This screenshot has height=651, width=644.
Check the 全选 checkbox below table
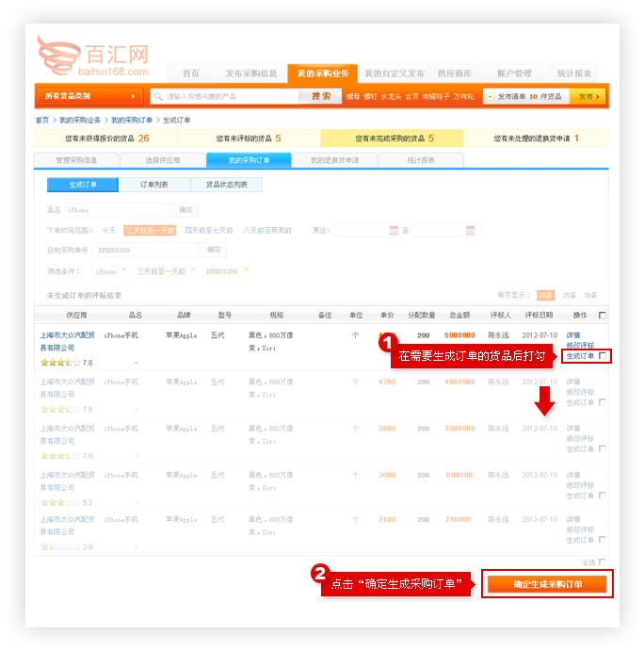coord(602,561)
